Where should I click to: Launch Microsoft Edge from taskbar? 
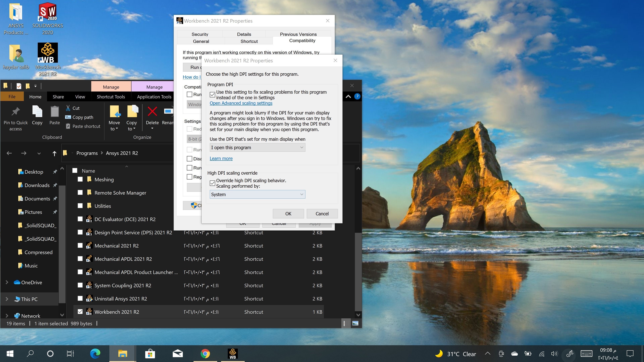click(x=95, y=353)
